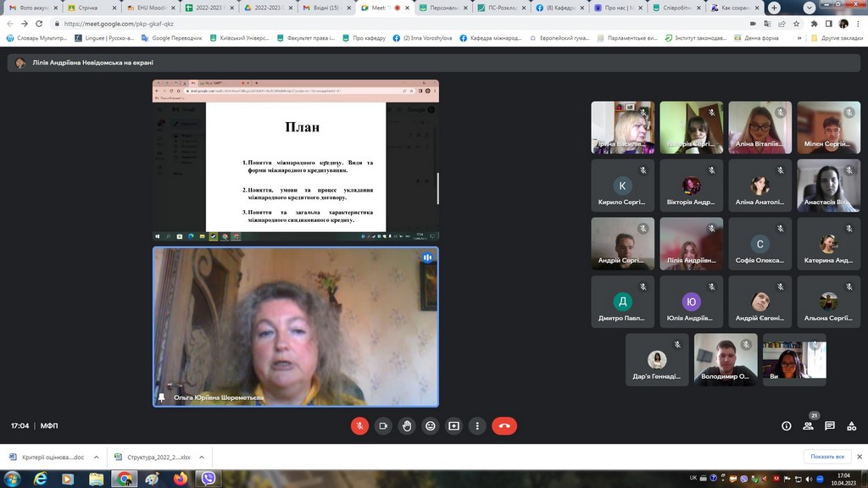Open the meeting details info icon
This screenshot has height=488, width=868.
pos(787,425)
